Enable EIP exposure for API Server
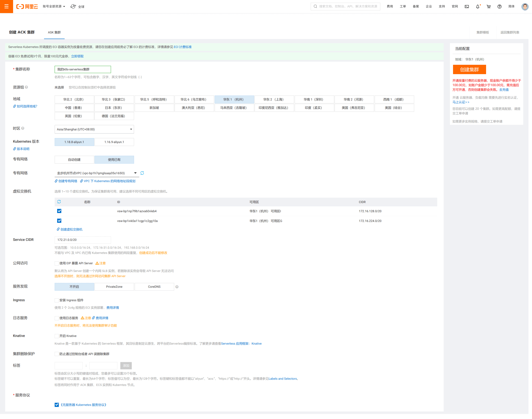Viewport: 532px width, 419px height. (x=57, y=263)
